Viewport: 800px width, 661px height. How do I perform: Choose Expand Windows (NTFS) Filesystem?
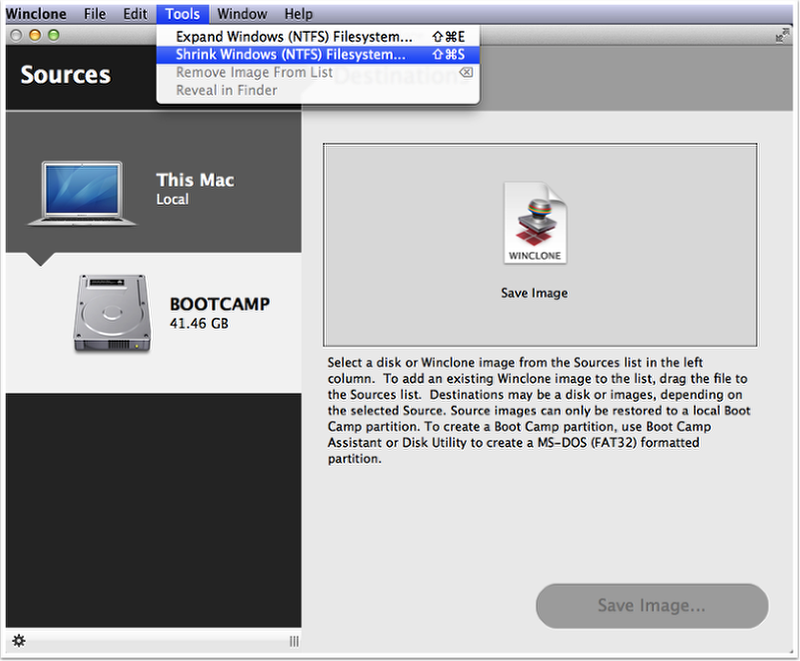tap(318, 37)
